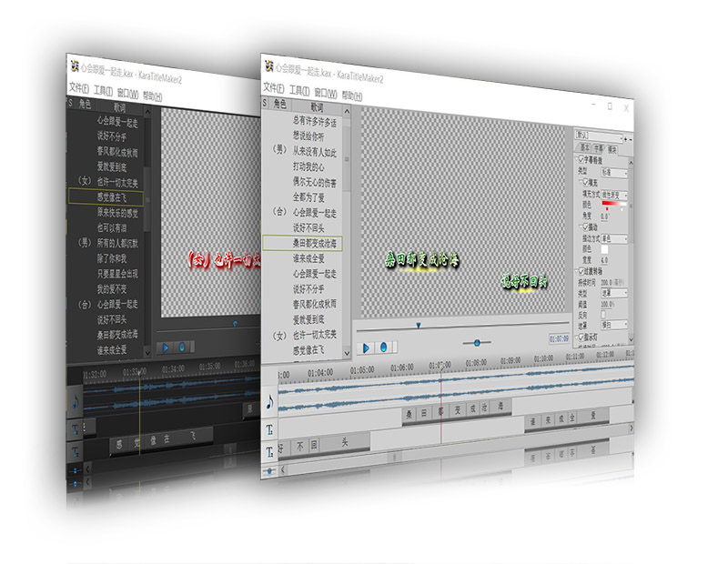Open the 类型 dropdown under 字幕特效
This screenshot has width=728, height=564.
pos(614,172)
